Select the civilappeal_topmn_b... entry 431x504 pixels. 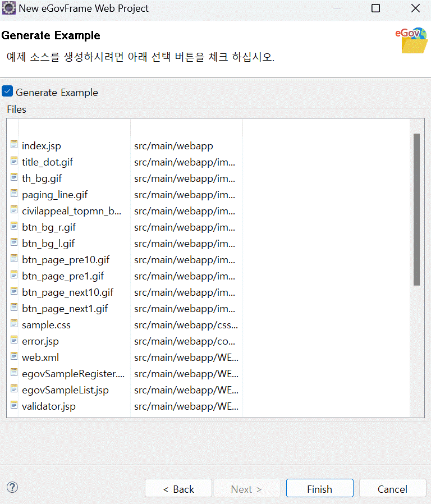pyautogui.click(x=71, y=211)
